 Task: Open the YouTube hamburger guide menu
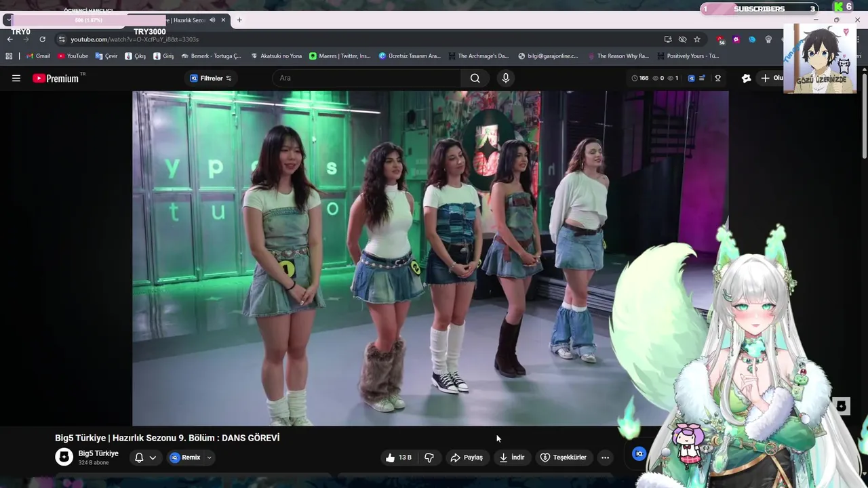click(x=16, y=78)
